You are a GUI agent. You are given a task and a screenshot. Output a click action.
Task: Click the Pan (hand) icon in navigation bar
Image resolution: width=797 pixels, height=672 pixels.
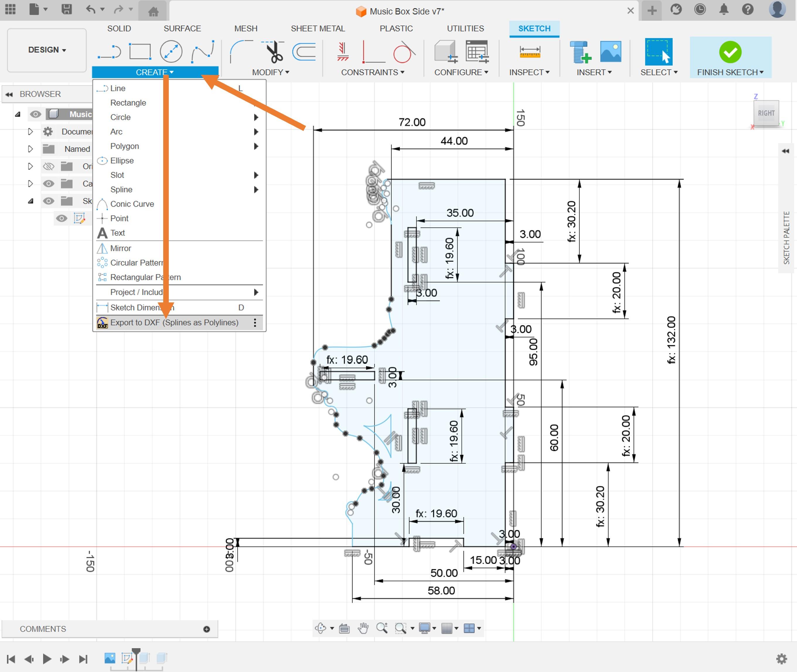point(363,629)
